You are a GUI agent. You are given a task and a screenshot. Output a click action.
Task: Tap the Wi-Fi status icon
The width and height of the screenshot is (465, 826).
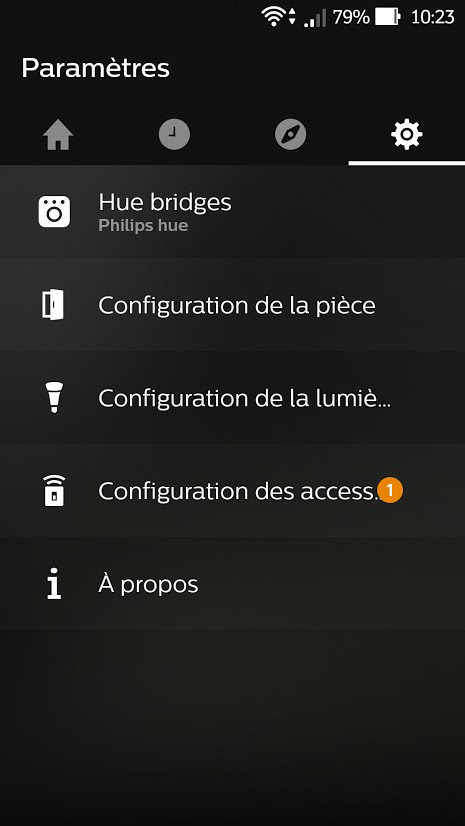pos(273,17)
